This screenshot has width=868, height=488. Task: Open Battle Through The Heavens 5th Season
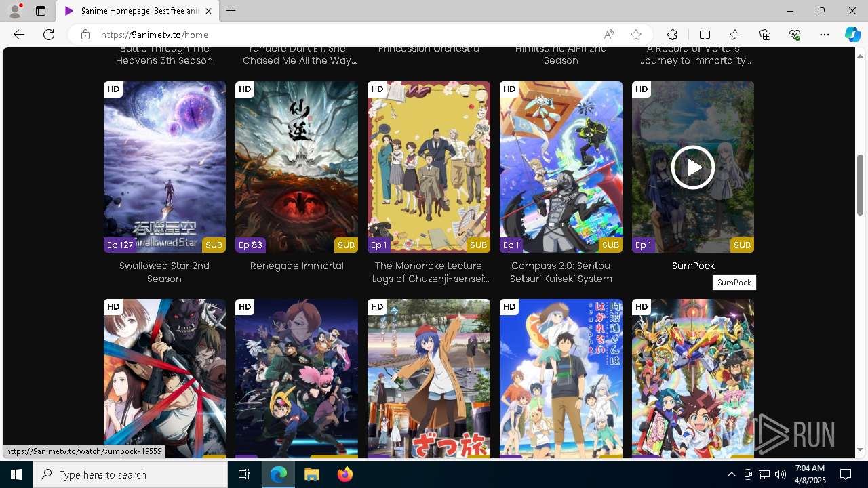pyautogui.click(x=164, y=55)
